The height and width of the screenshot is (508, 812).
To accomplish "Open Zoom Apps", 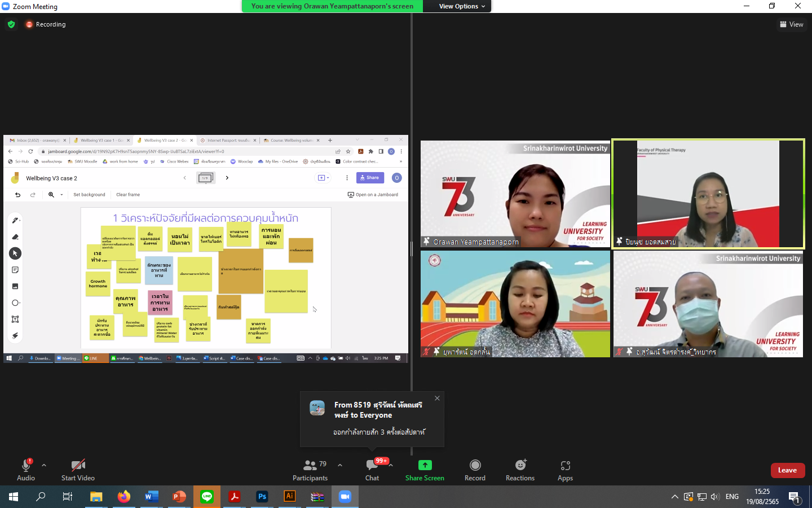I will click(x=565, y=469).
